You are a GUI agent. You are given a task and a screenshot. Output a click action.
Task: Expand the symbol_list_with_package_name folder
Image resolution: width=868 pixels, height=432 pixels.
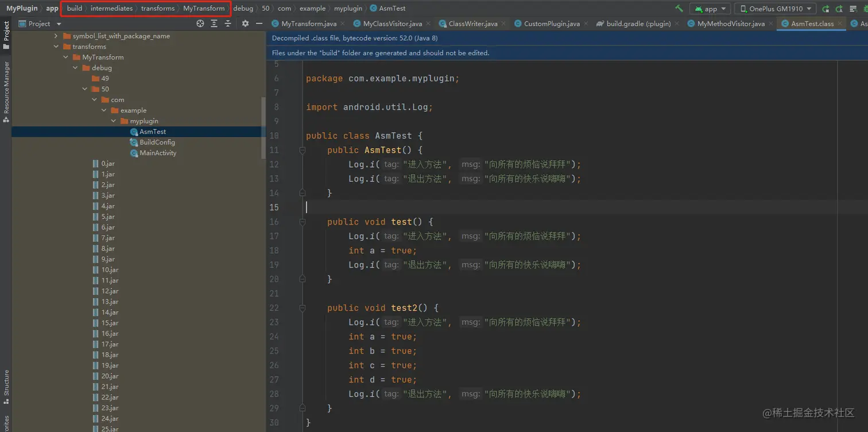tap(56, 36)
